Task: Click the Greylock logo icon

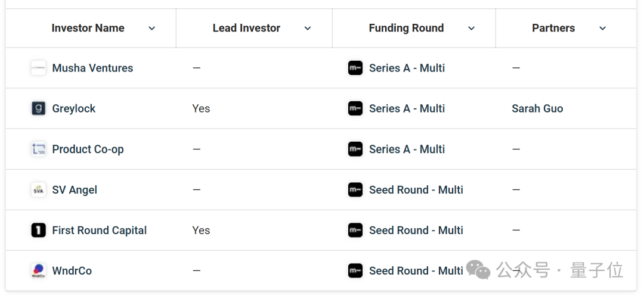Action: pyautogui.click(x=38, y=108)
